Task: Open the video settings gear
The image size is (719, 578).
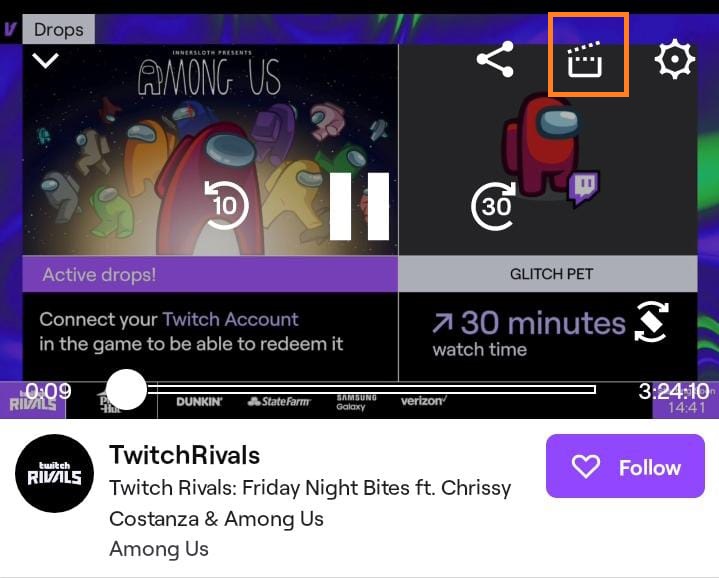Action: click(x=675, y=59)
